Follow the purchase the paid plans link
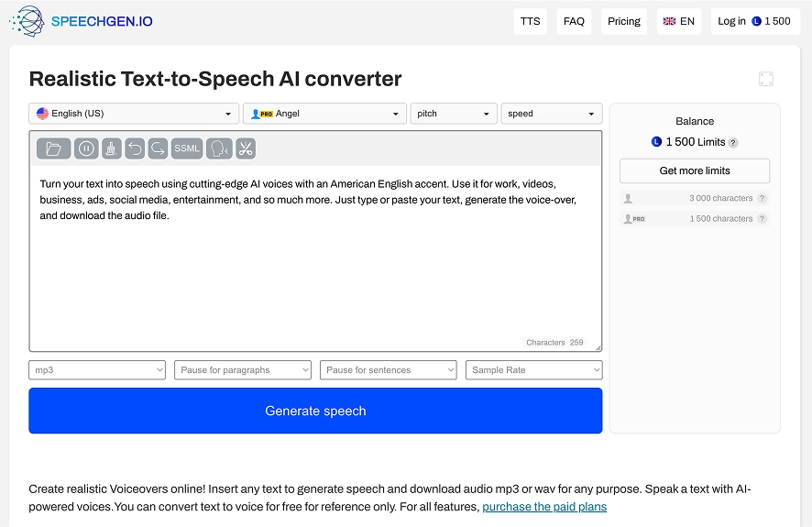This screenshot has height=527, width=812. (544, 507)
